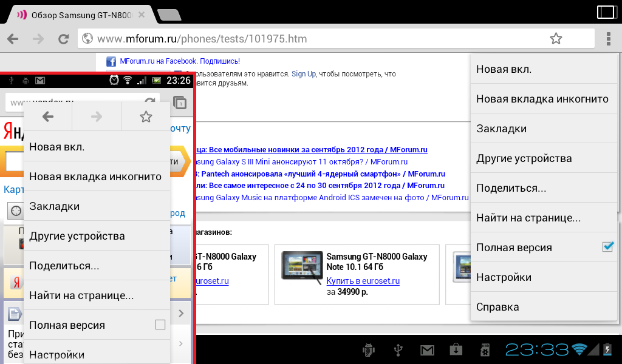This screenshot has width=622, height=364.
Task: Choose "Найти на странице..." in the right-side menu
Action: click(528, 218)
